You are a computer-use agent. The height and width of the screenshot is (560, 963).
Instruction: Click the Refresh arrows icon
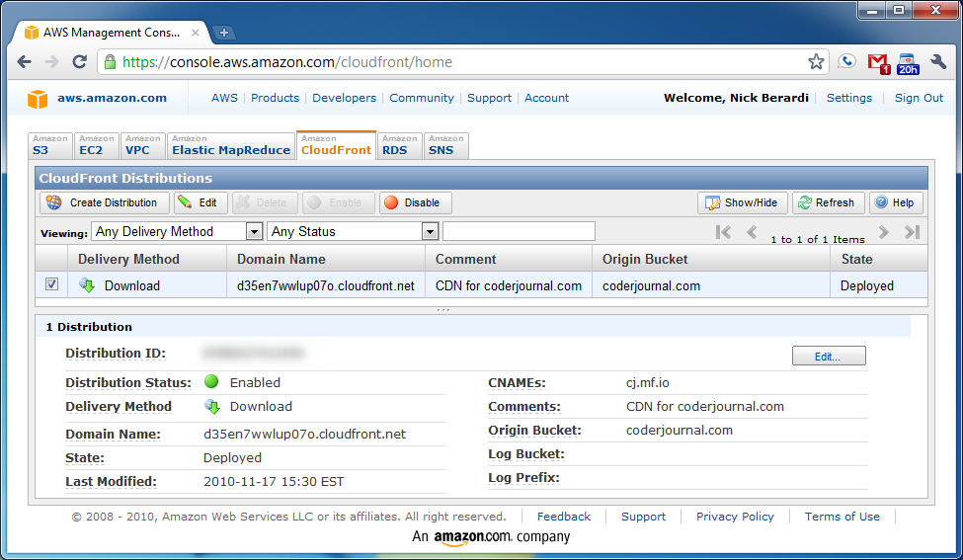804,202
